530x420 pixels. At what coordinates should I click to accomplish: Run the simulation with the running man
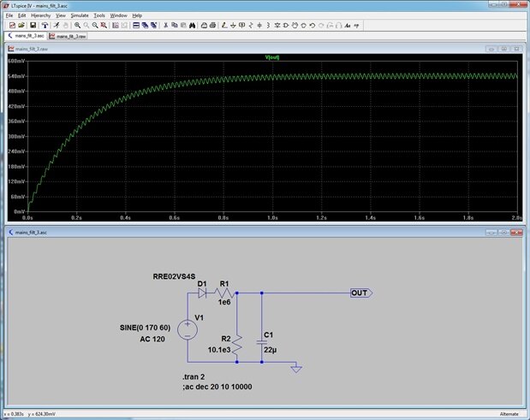(x=57, y=26)
